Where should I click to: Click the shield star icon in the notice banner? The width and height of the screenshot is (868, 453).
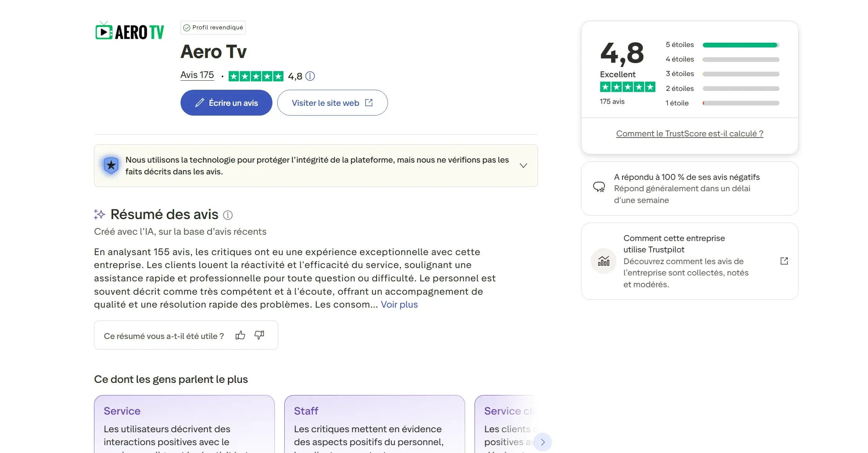(111, 165)
